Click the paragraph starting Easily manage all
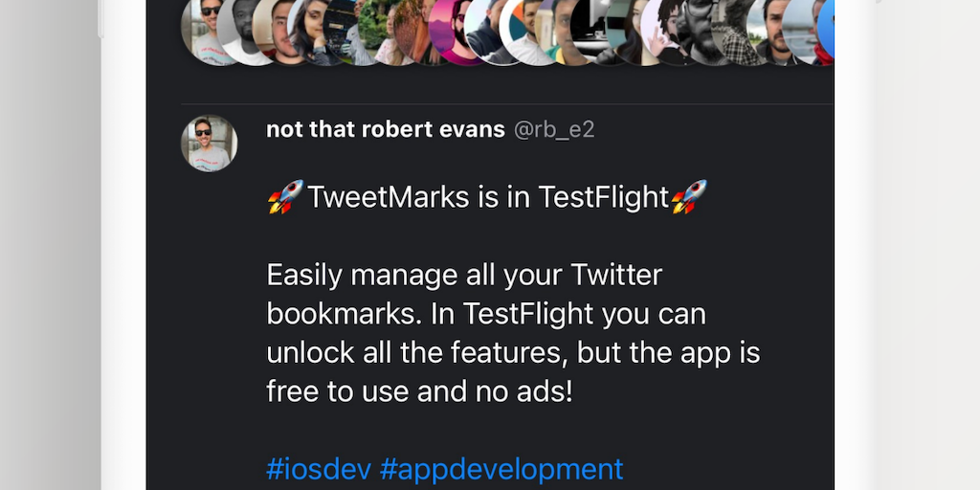The width and height of the screenshot is (980, 490). 513,334
